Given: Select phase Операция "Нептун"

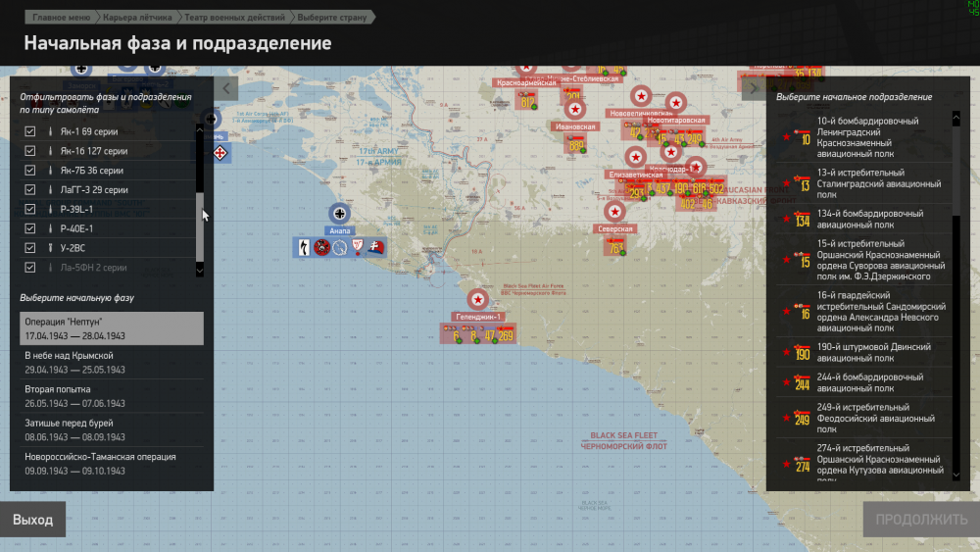Looking at the screenshot, I should (x=112, y=328).
